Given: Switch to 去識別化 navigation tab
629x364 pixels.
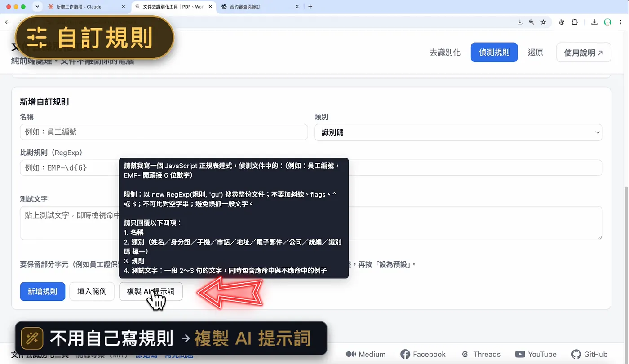Looking at the screenshot, I should pyautogui.click(x=445, y=53).
